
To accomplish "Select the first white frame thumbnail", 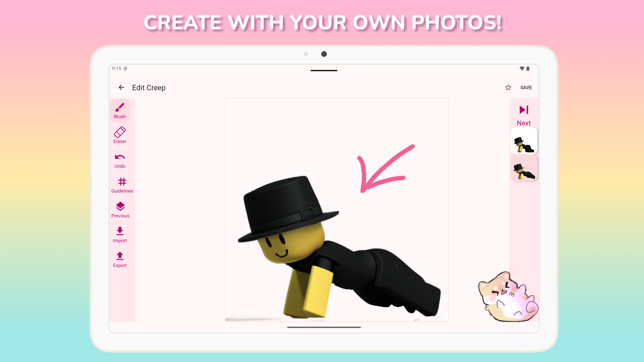I will point(524,141).
